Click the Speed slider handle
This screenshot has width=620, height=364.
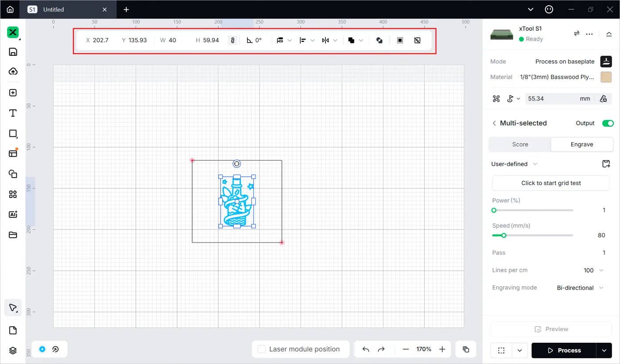[504, 236]
